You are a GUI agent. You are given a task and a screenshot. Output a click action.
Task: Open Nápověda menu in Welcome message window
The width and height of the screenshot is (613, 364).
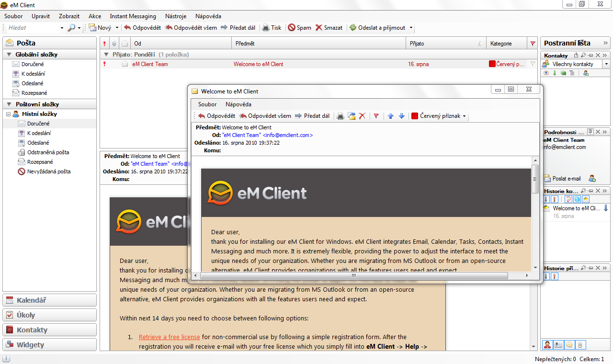tap(238, 104)
